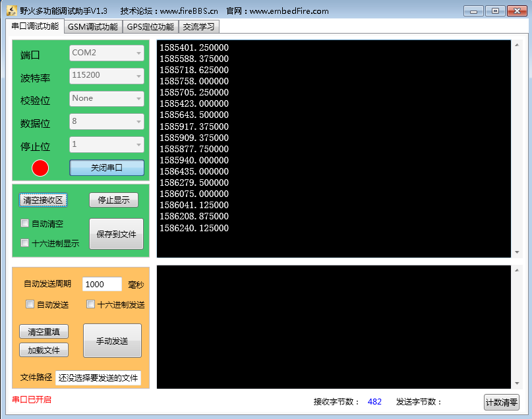The height and width of the screenshot is (419, 532).
Task: Open the GPS定位功能 tab
Action: tap(150, 27)
